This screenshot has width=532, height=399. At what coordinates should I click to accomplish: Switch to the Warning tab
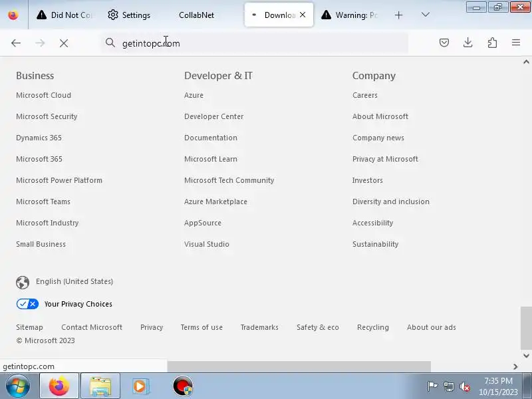click(x=350, y=15)
